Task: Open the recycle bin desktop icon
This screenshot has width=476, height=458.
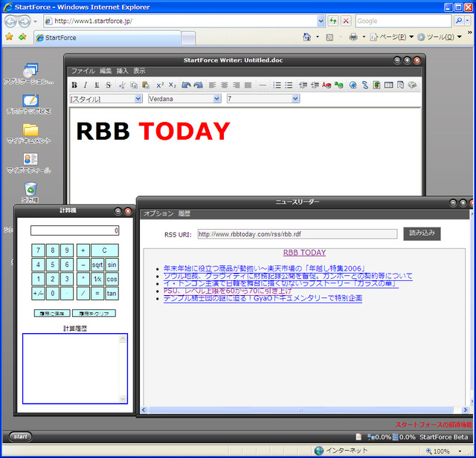Action: [x=30, y=193]
